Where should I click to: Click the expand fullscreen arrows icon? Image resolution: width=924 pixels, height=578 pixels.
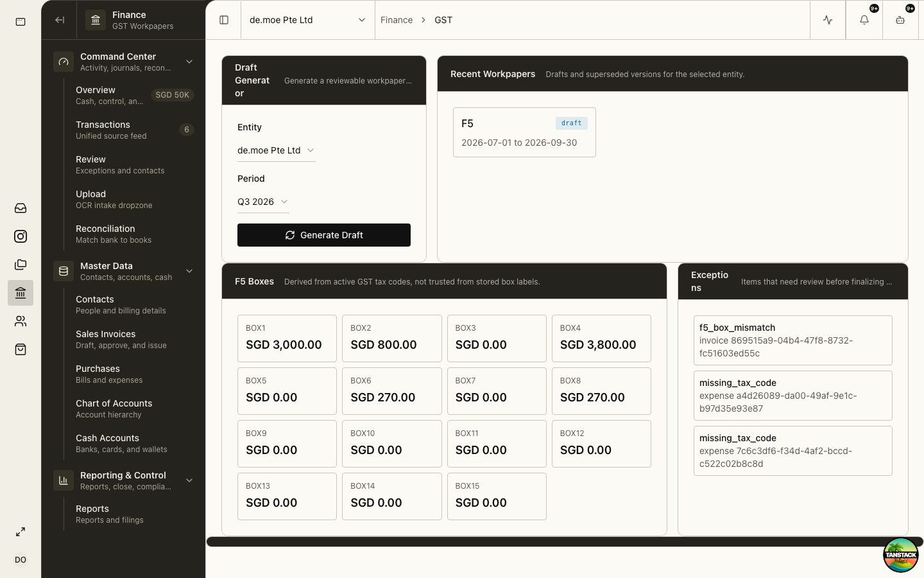[21, 532]
